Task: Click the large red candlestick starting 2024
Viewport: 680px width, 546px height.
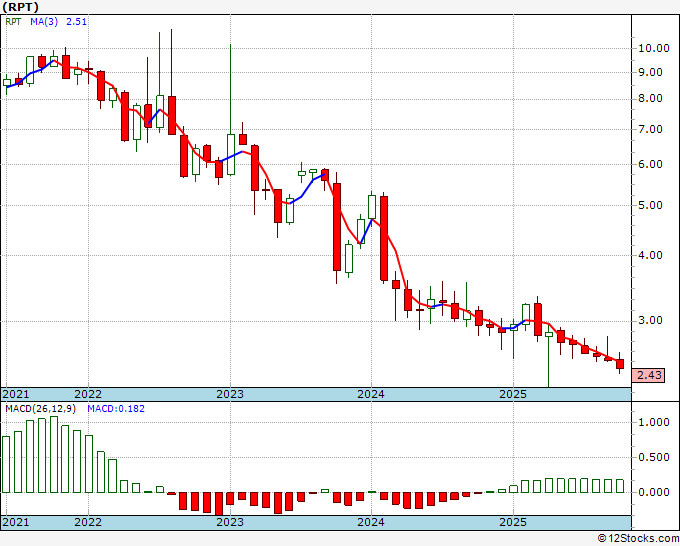Action: click(384, 238)
